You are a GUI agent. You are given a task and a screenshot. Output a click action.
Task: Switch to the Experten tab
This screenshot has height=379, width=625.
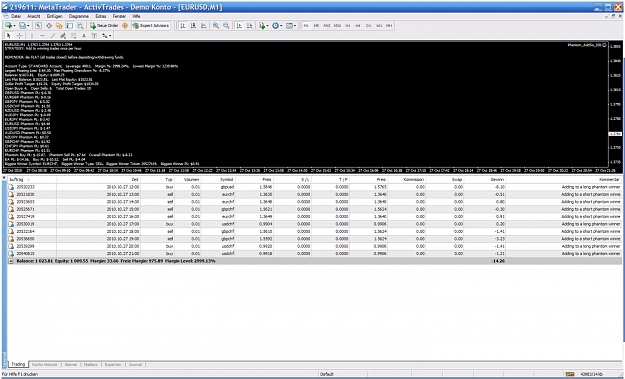point(113,365)
